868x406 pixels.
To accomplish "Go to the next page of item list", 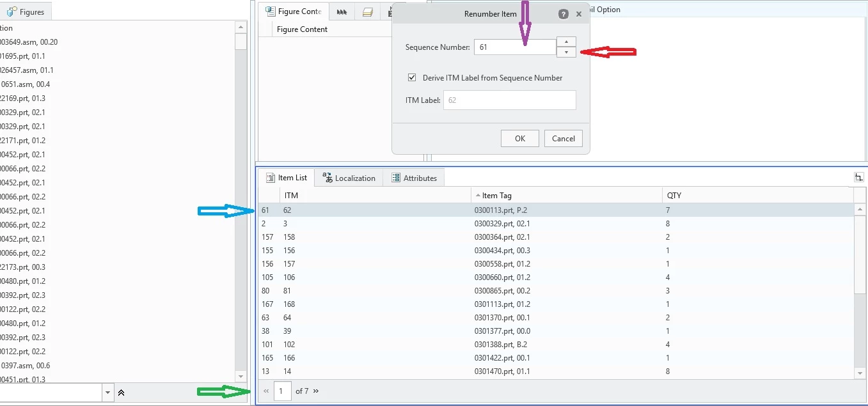I will point(316,391).
